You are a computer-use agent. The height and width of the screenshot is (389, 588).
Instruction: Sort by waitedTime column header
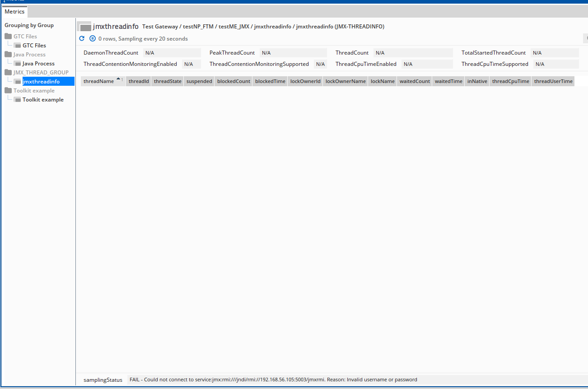[x=448, y=81]
